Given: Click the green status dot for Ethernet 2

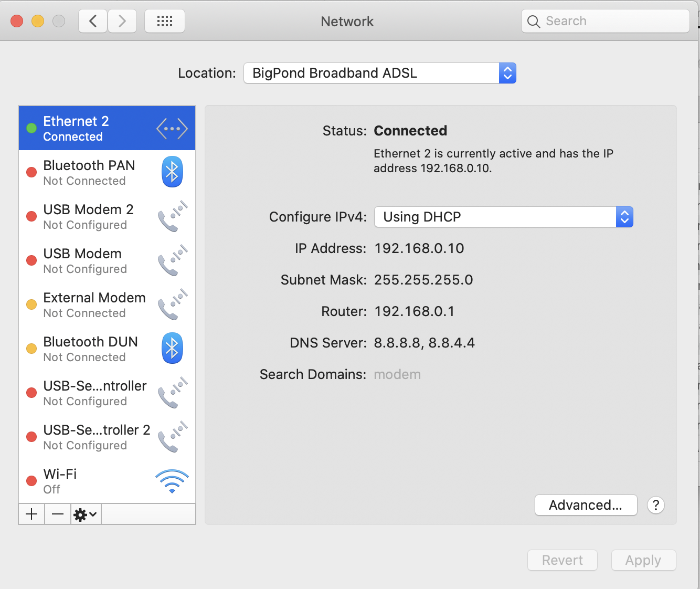Looking at the screenshot, I should point(31,128).
